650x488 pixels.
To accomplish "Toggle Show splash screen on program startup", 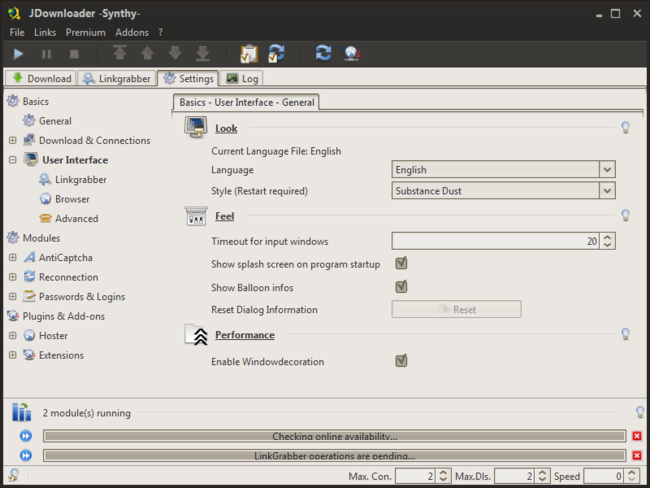I will 401,263.
